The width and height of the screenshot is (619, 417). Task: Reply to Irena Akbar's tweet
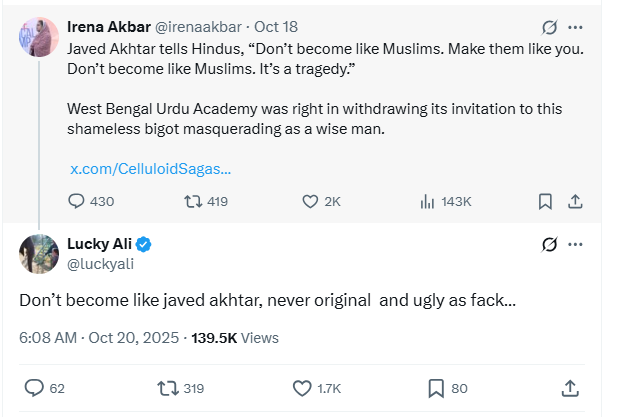pos(77,201)
